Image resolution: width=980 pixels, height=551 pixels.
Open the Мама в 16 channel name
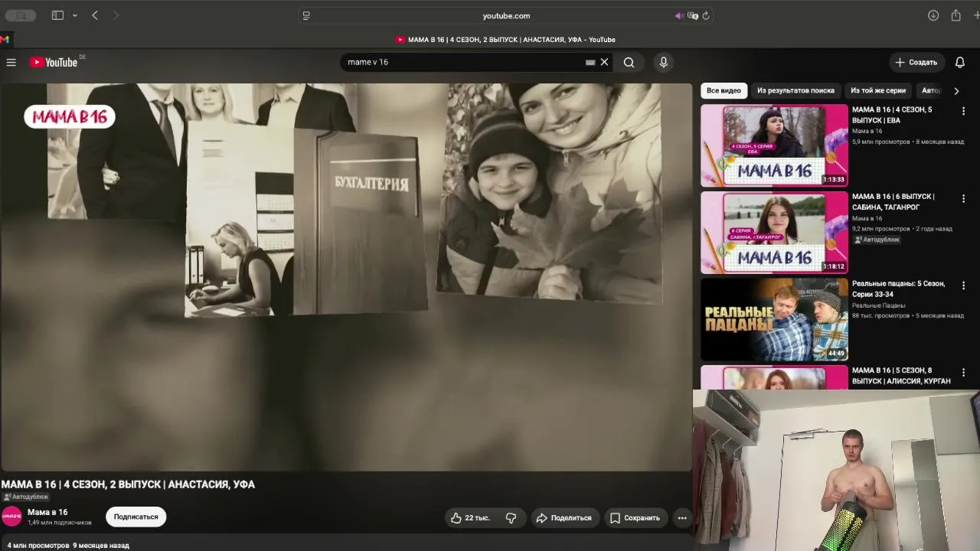click(47, 512)
